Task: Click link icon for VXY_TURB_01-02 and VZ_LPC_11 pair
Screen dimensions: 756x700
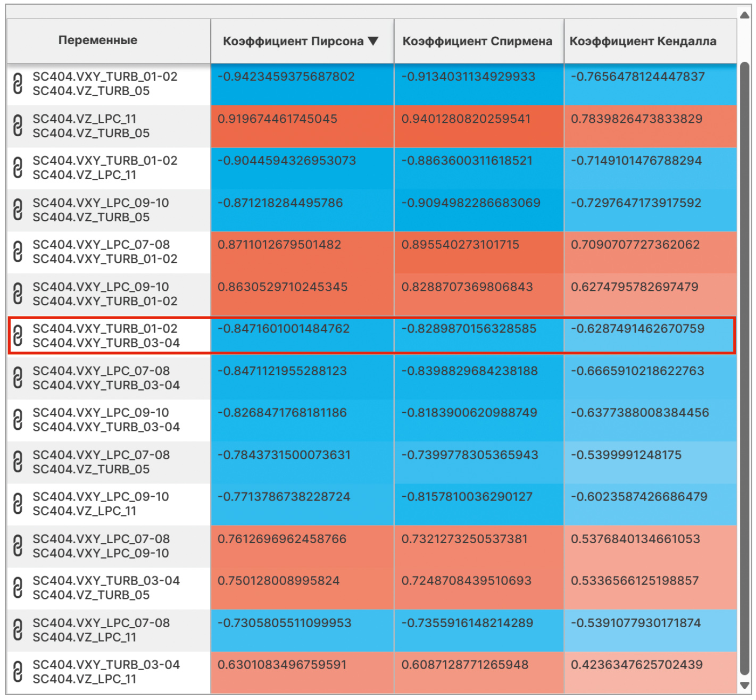Action: tap(18, 168)
